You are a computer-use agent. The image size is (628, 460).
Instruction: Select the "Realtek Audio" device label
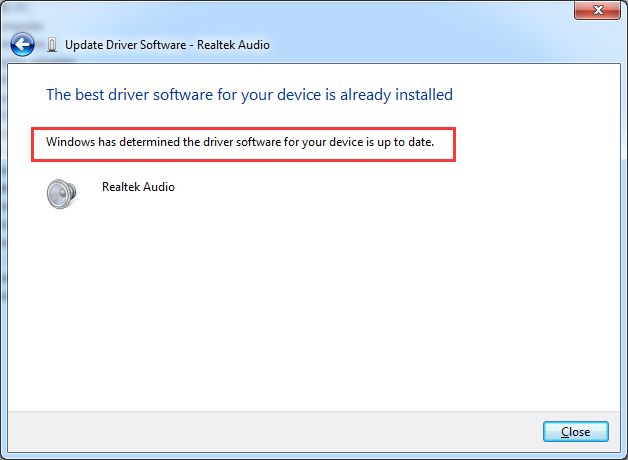138,187
